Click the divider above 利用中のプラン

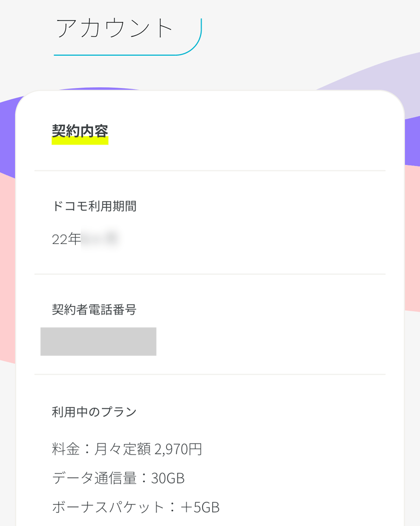[210, 374]
